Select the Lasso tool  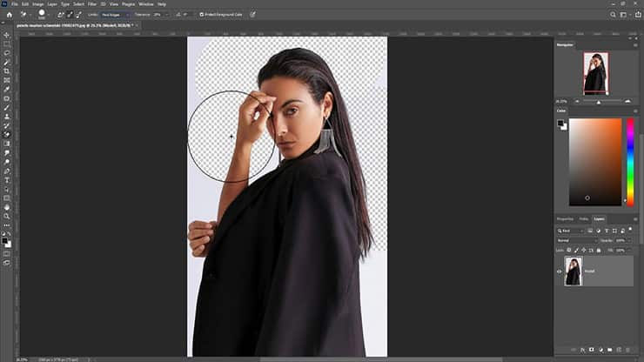click(x=6, y=52)
